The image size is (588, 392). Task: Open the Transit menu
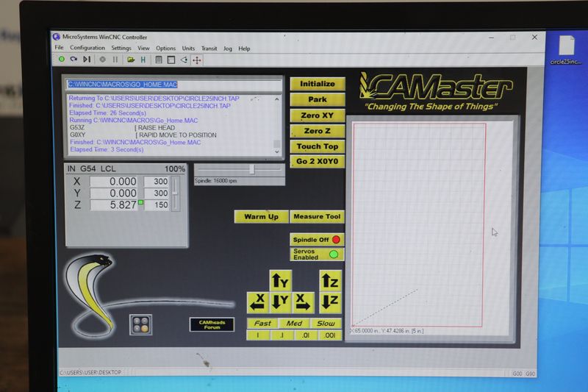[x=209, y=49]
